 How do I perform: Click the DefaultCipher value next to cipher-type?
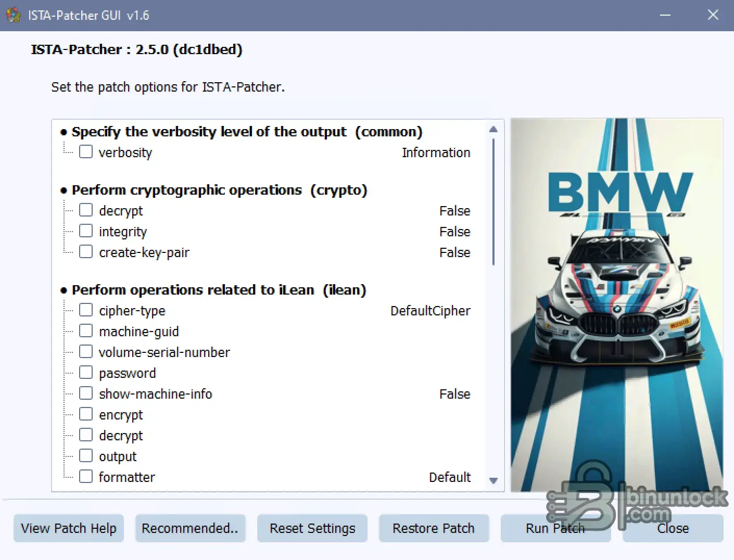tap(430, 310)
